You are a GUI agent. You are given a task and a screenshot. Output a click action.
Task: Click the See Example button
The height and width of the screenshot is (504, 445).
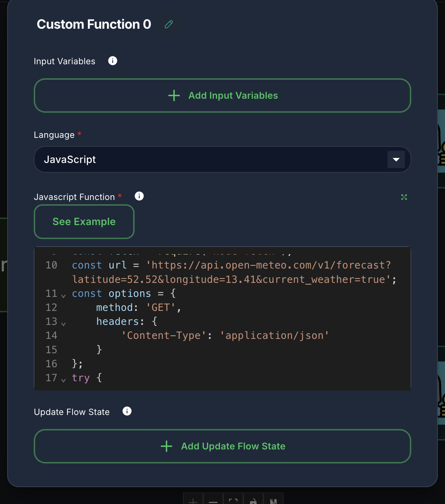point(84,221)
